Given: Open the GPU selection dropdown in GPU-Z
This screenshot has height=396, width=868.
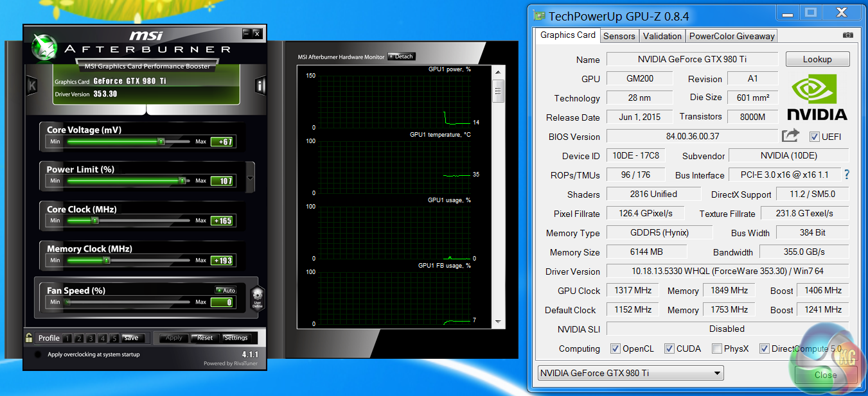Looking at the screenshot, I should coord(630,373).
